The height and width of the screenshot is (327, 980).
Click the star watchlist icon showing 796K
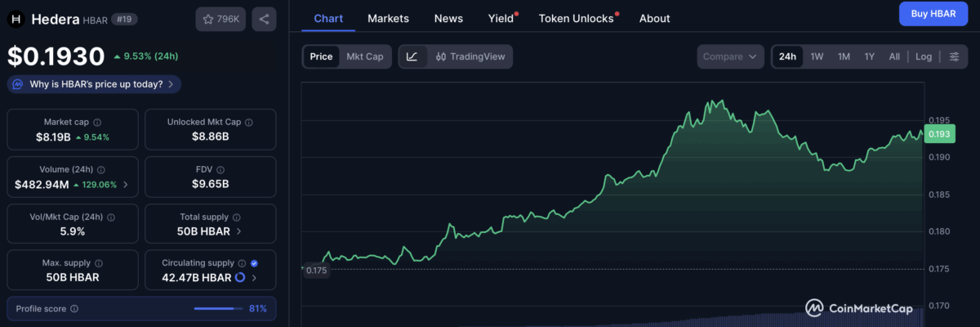pos(220,19)
